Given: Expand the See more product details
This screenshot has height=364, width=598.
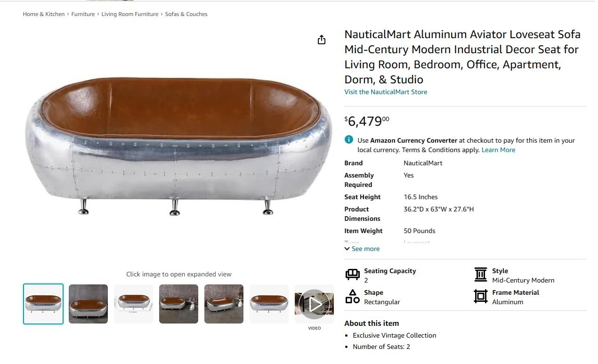Looking at the screenshot, I should [x=362, y=249].
